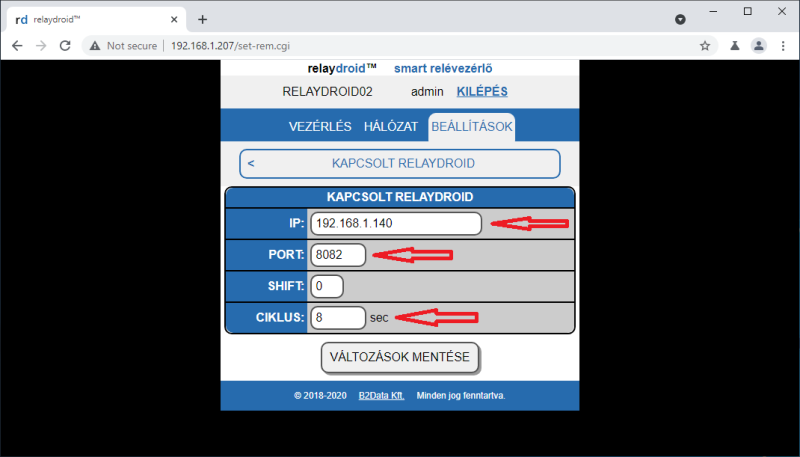Click the RELAYDROID02 device name text
The image size is (800, 457).
(328, 92)
